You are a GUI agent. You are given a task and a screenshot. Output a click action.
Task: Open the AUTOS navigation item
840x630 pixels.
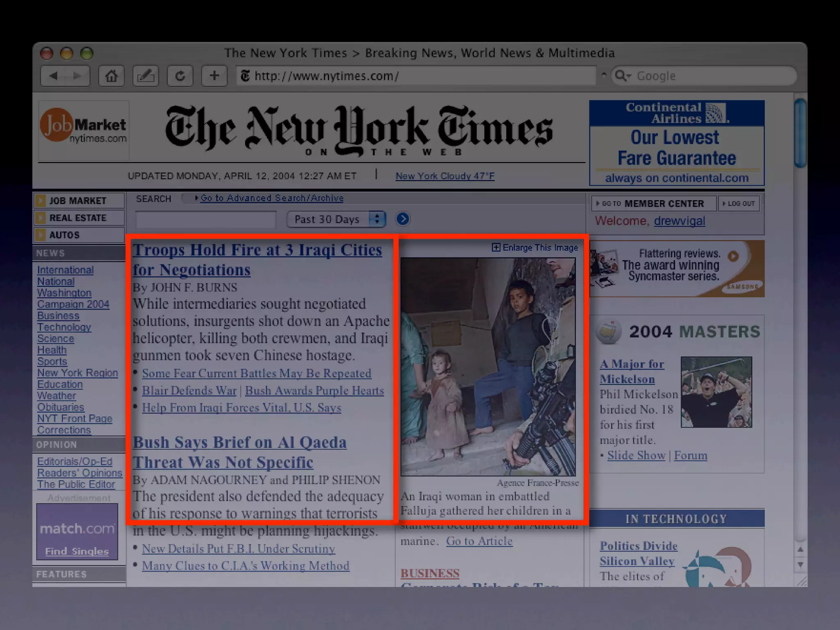65,235
